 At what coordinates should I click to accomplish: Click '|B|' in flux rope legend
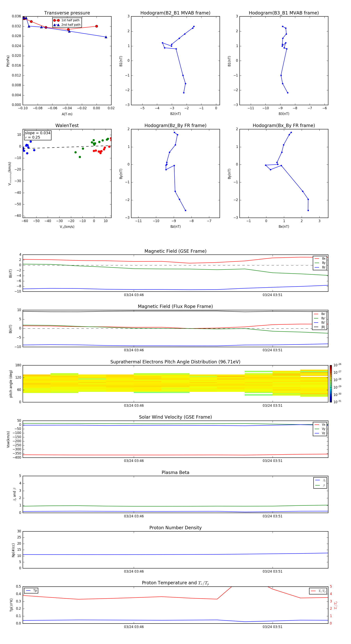[x=320, y=327]
